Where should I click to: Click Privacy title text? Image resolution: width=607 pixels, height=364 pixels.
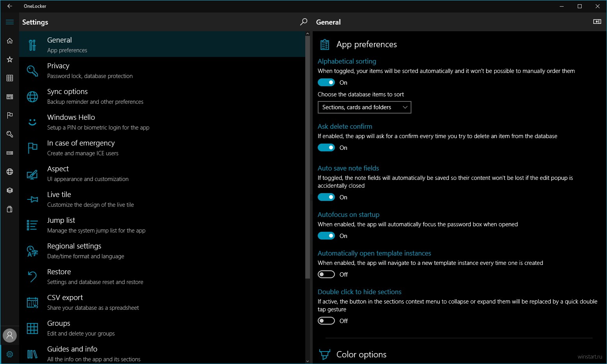58,66
